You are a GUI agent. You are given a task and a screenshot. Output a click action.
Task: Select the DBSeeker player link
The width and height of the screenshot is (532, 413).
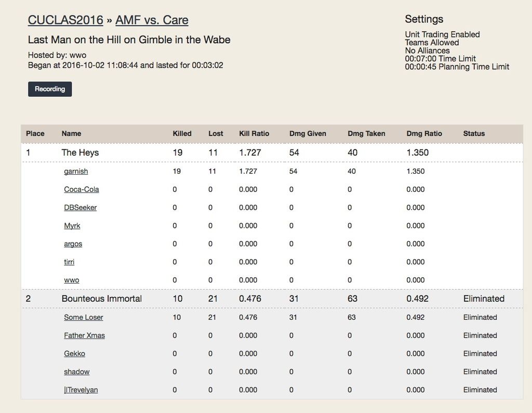tap(80, 208)
